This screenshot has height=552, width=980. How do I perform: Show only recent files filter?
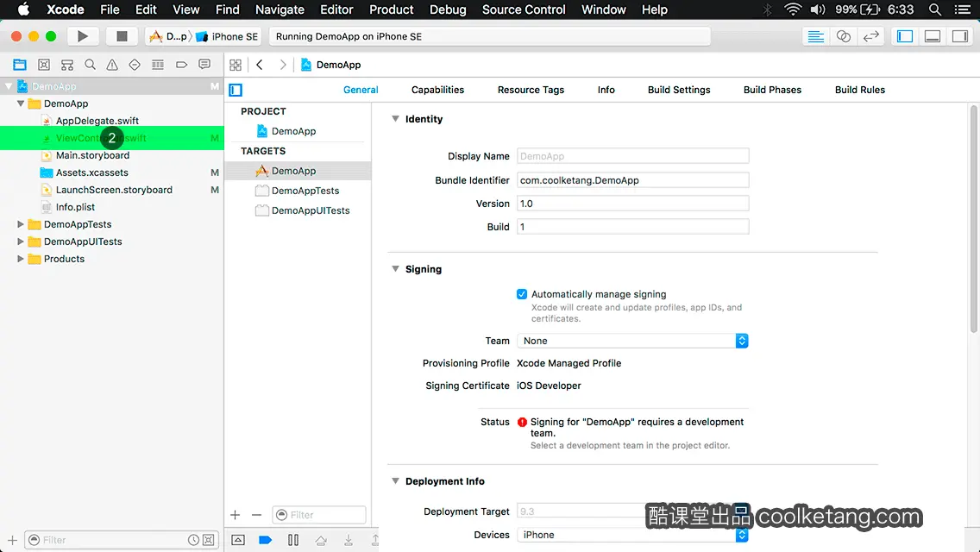pos(194,540)
